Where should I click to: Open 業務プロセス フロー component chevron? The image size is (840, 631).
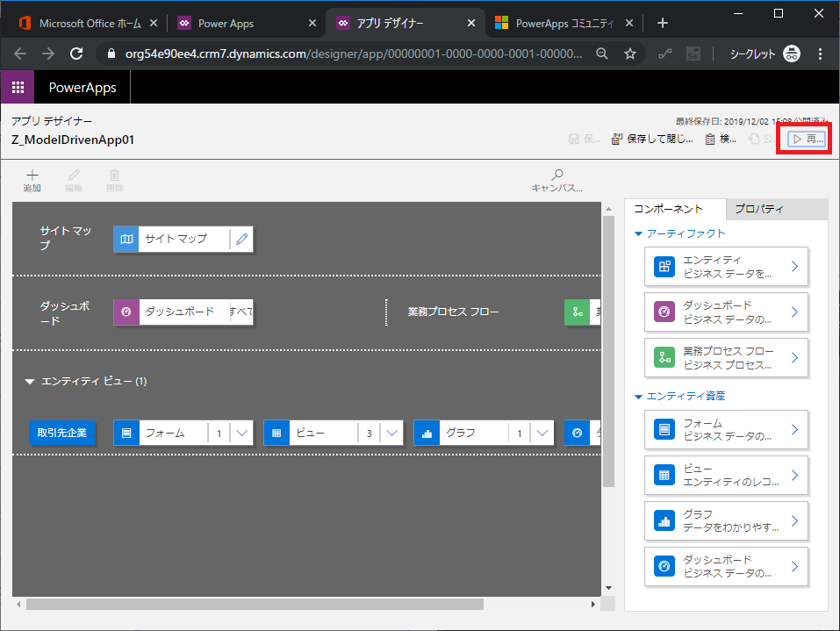795,357
